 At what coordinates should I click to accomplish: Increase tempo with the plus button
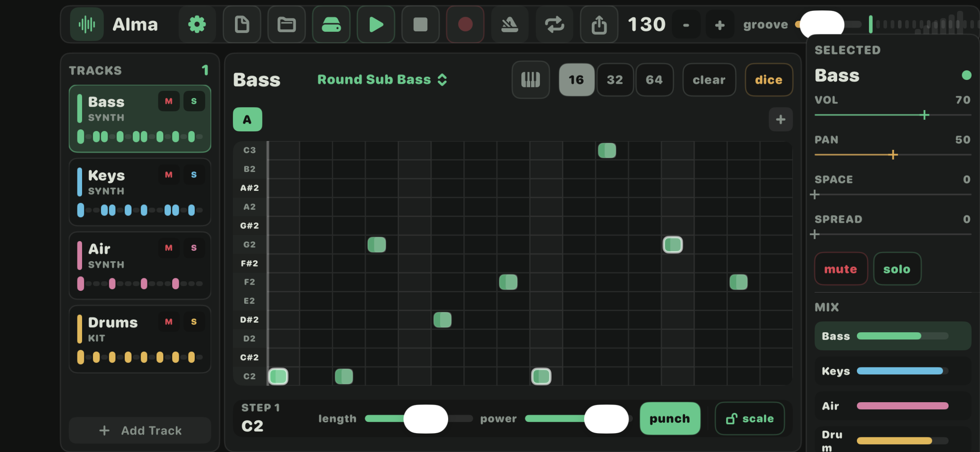[720, 25]
